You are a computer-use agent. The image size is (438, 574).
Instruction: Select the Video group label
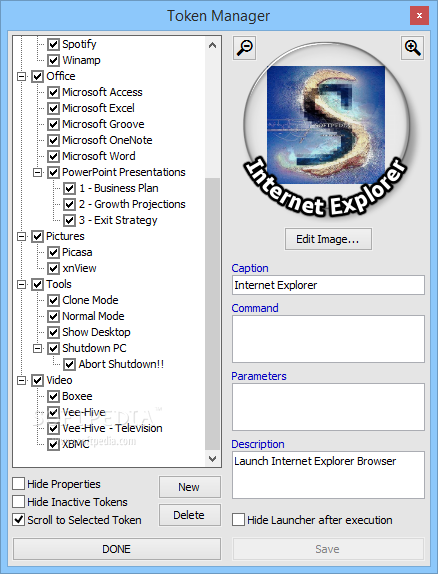[59, 381]
